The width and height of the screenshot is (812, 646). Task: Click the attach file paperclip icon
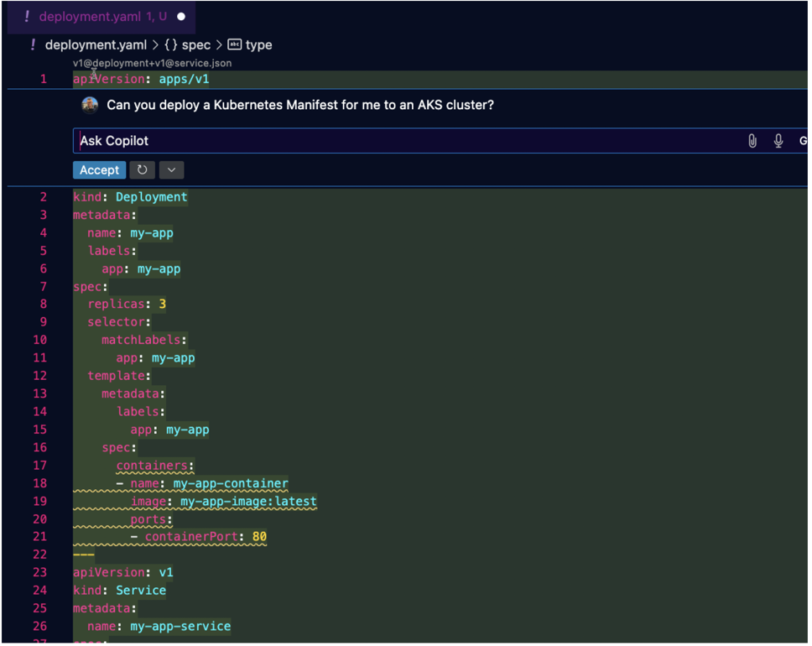(x=752, y=141)
